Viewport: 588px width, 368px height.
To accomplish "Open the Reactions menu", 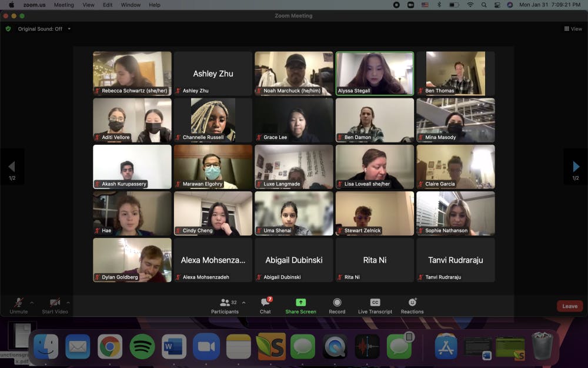I will pos(412,303).
